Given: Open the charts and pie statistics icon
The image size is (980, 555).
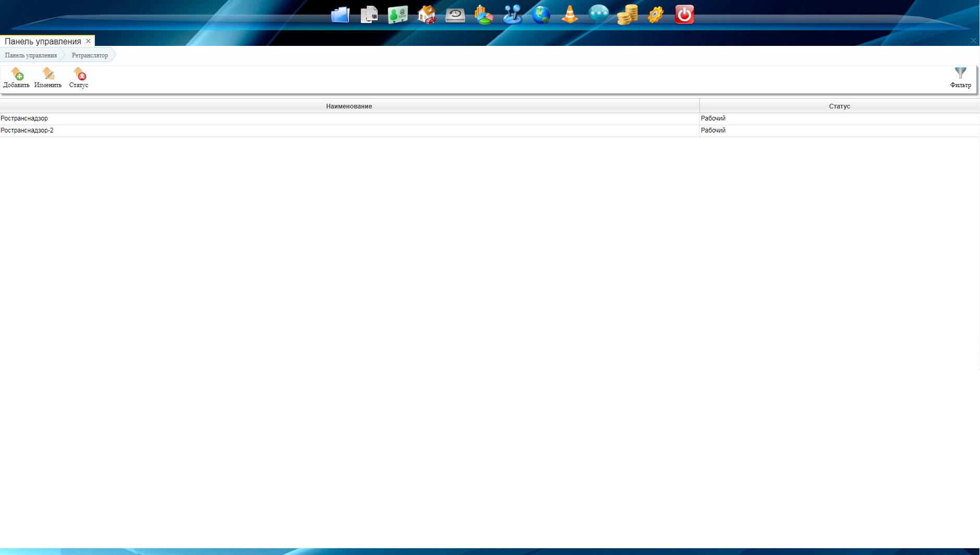Looking at the screenshot, I should tap(483, 15).
